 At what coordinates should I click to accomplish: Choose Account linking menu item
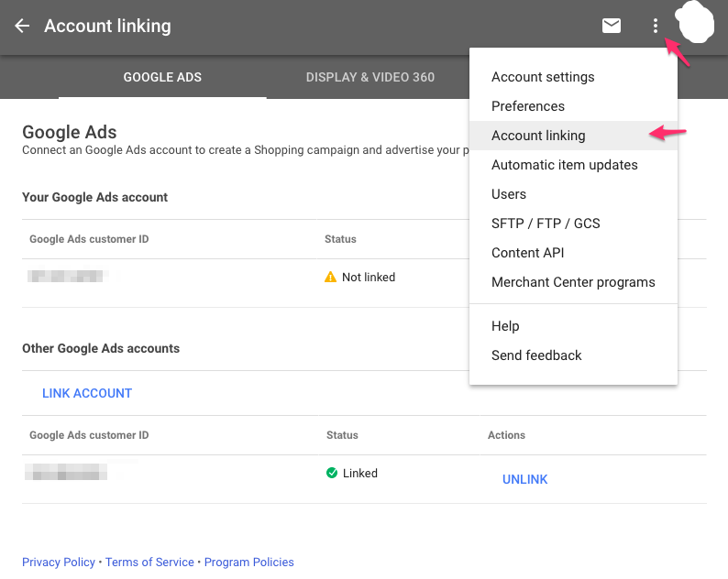(x=538, y=136)
